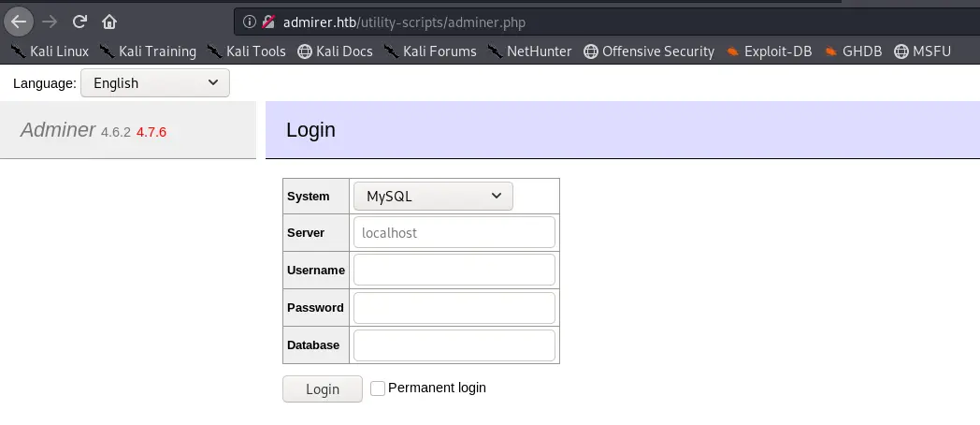Click the Login button
Viewport: 980px width, 425px height.
point(323,388)
